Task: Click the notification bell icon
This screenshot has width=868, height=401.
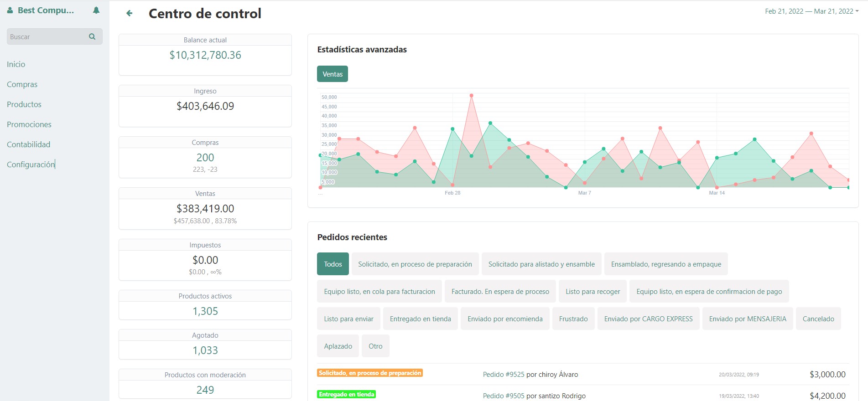Action: point(96,10)
